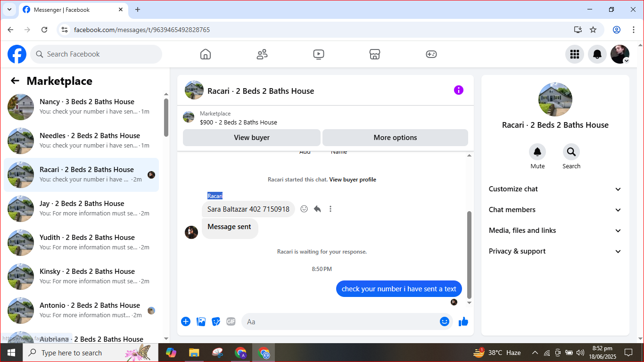This screenshot has height=362, width=644.
Task: Open the Notifications bell icon
Action: point(597,54)
